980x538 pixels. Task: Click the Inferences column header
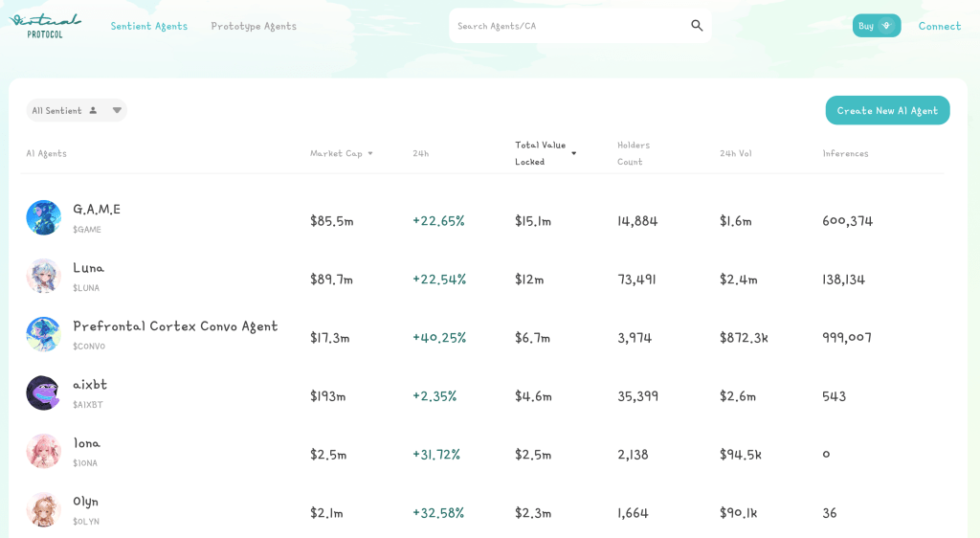(x=845, y=154)
